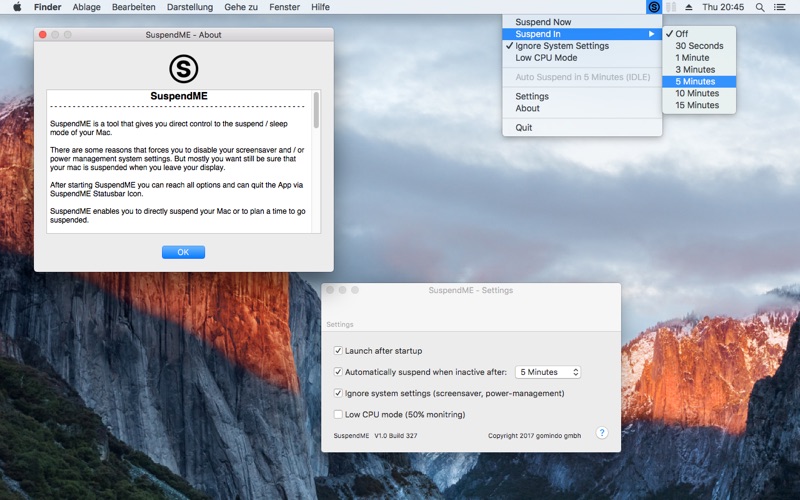Expand the Suspend In submenu
Screen dimensions: 800x500
582,34
